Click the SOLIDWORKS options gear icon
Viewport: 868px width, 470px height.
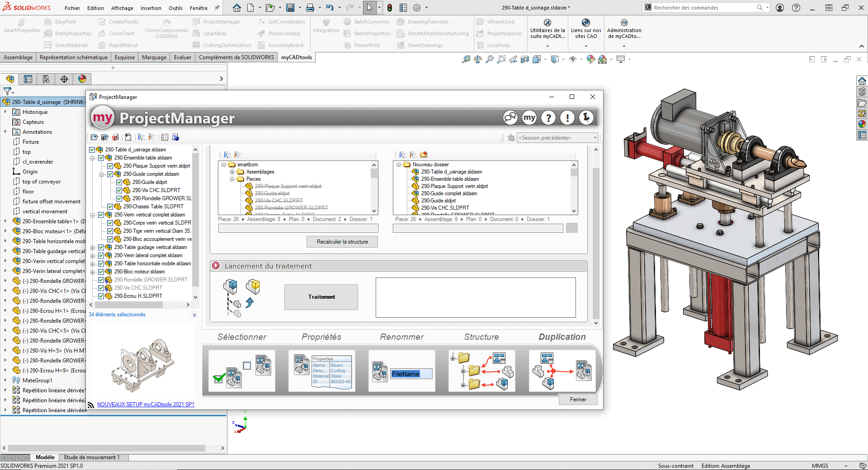417,8
